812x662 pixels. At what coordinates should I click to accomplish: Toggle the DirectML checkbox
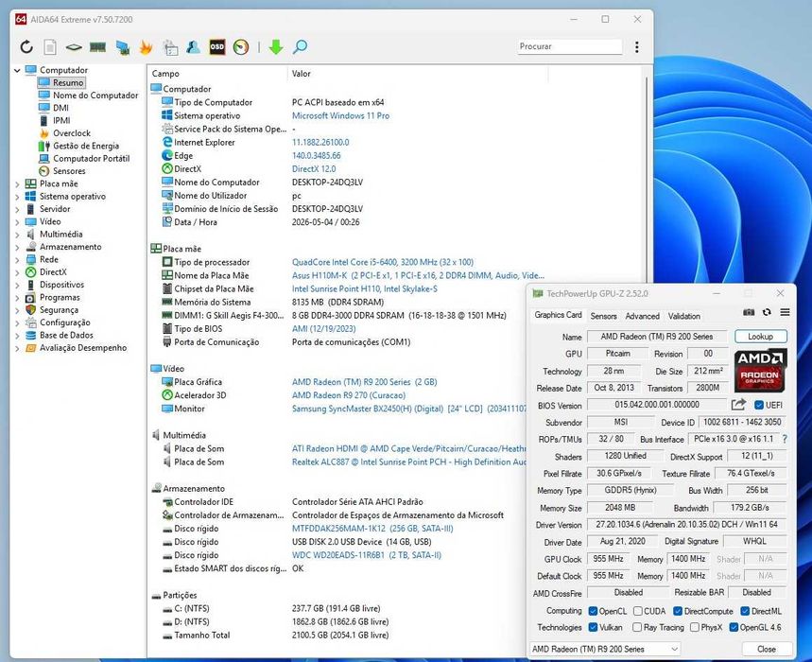pyautogui.click(x=745, y=611)
